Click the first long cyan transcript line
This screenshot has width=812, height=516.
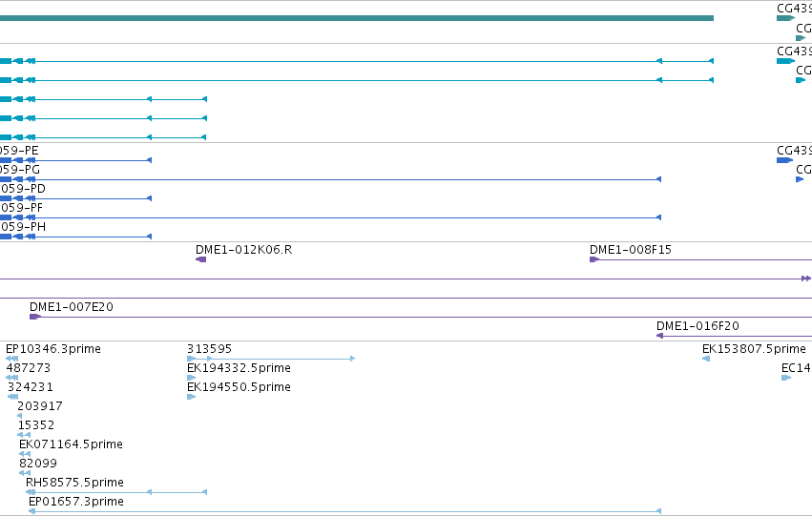pyautogui.click(x=357, y=61)
